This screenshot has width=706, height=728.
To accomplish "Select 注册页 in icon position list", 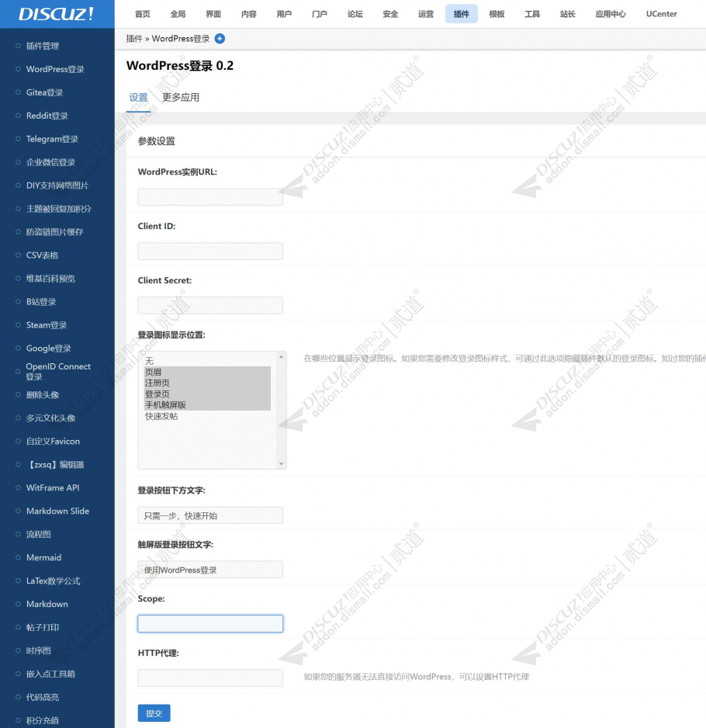I will click(x=207, y=383).
